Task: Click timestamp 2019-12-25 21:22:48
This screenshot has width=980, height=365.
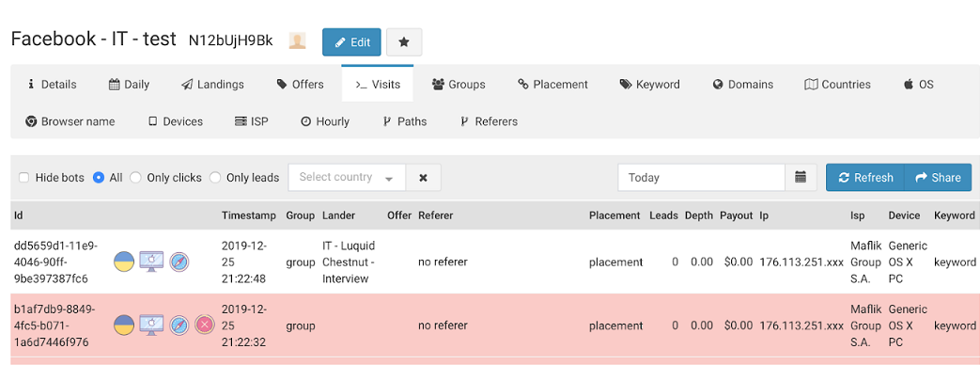Action: pyautogui.click(x=244, y=262)
